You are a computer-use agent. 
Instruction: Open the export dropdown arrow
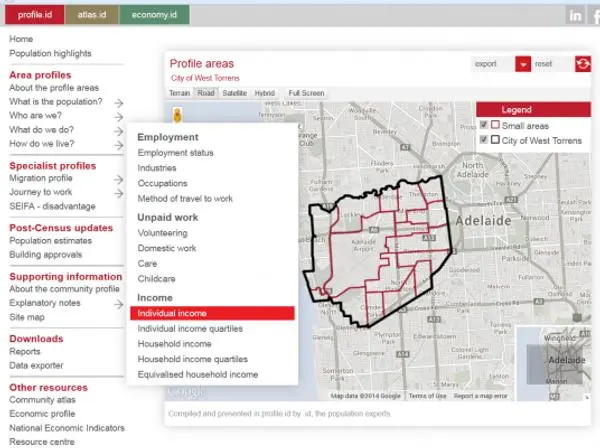click(x=523, y=64)
